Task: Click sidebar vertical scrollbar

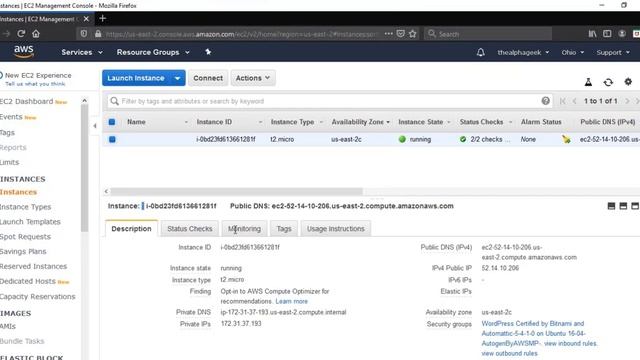Action: [84, 167]
